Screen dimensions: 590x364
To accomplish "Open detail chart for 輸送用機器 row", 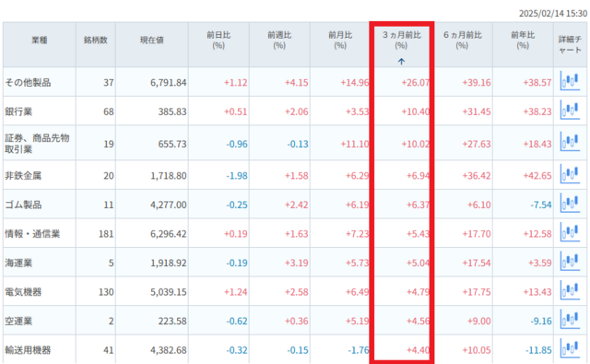I will coord(570,348).
